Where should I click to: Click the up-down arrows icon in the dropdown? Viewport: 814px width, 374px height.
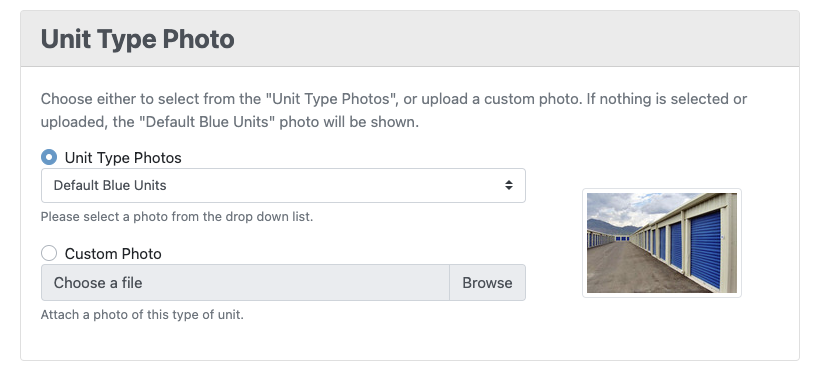pos(509,185)
